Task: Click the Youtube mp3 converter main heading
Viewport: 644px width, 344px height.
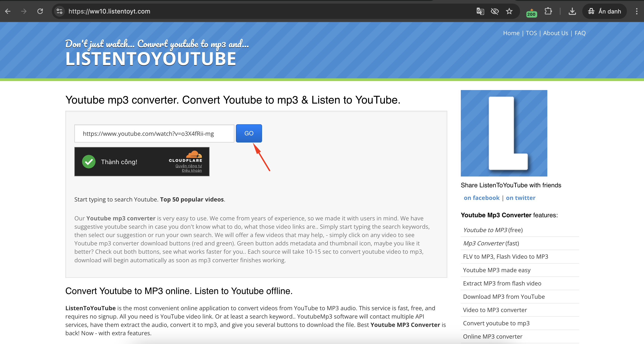Action: tap(233, 100)
